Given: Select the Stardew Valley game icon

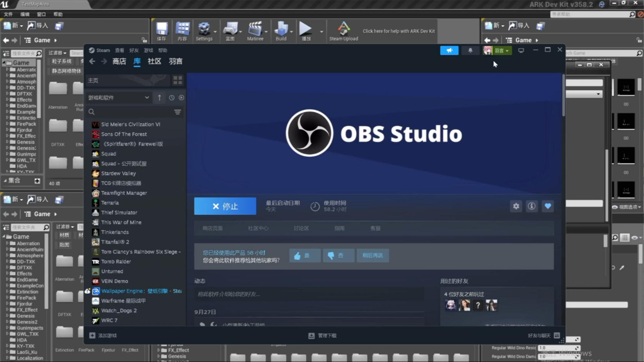Looking at the screenshot, I should (x=95, y=173).
